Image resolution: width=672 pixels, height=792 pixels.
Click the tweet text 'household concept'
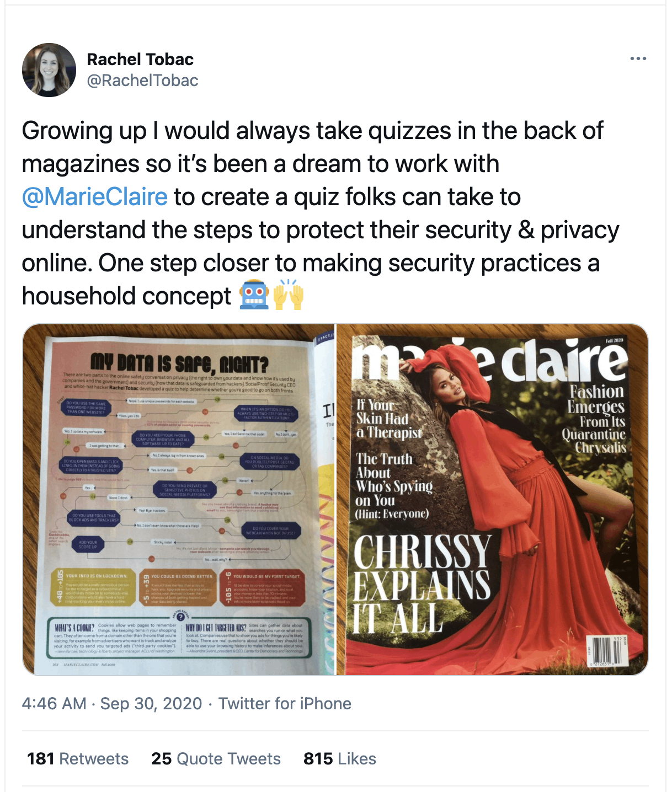[x=126, y=296]
